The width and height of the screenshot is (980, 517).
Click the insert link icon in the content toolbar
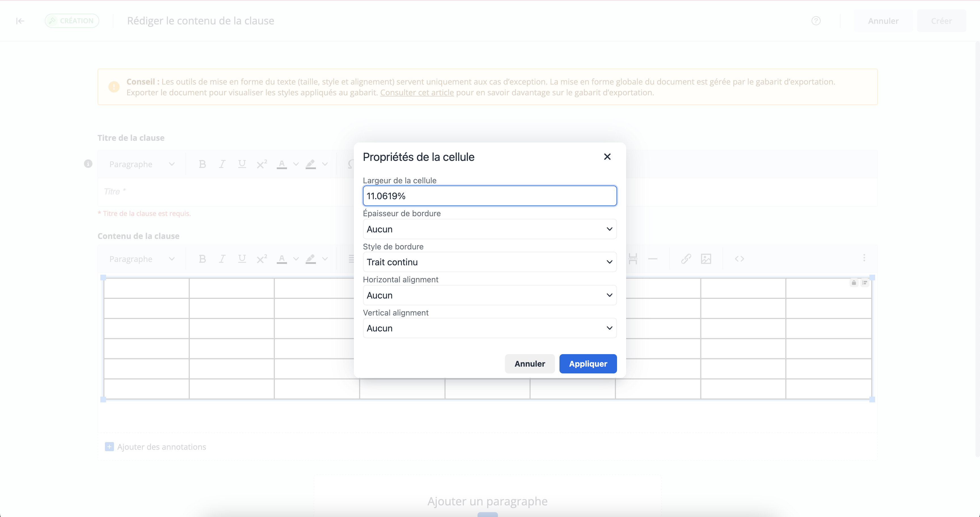pyautogui.click(x=686, y=259)
